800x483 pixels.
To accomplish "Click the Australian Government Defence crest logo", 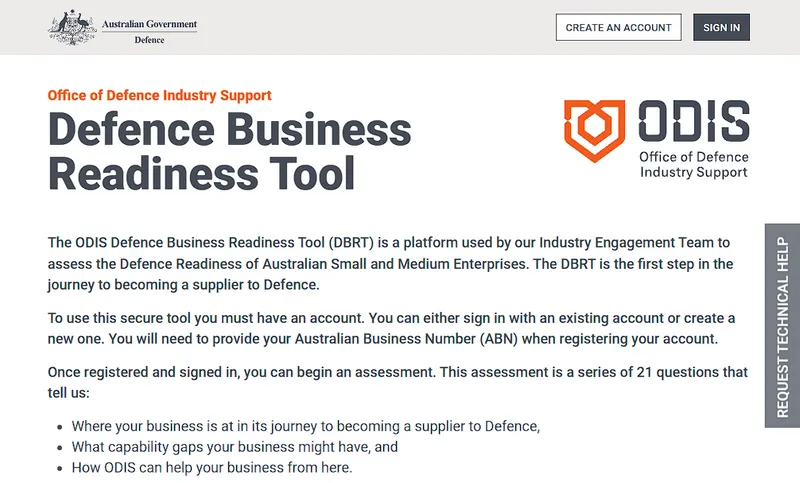I will tap(72, 28).
